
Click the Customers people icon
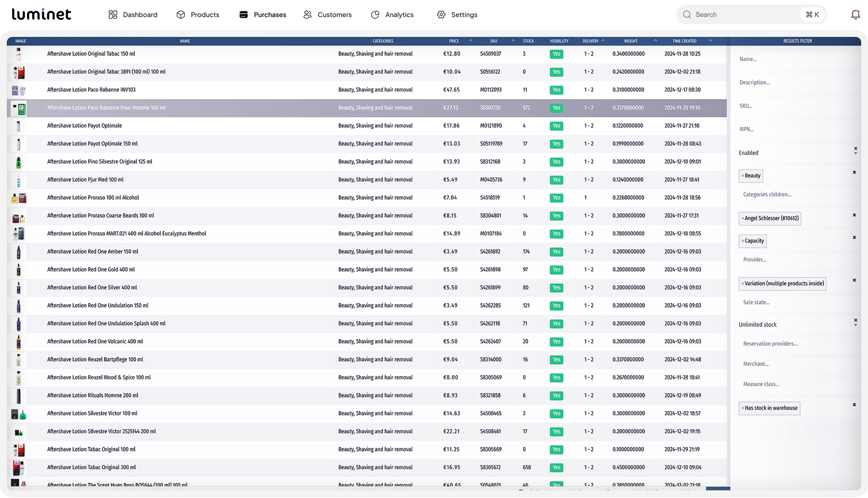(307, 15)
